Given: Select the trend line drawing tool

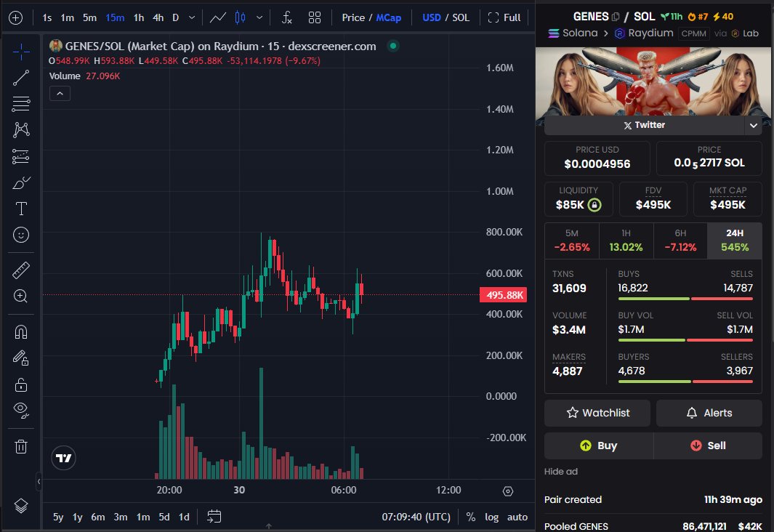Looking at the screenshot, I should (21, 78).
